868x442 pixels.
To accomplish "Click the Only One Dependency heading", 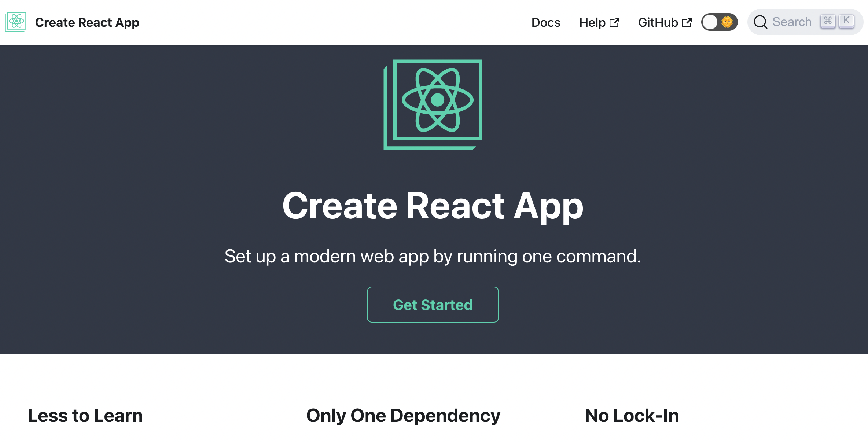I will [x=403, y=416].
